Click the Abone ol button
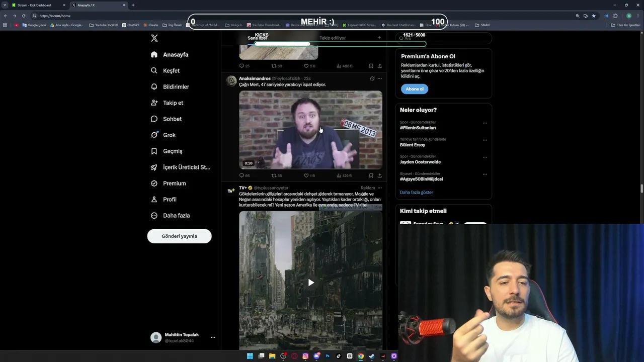This screenshot has height=362, width=644. click(x=415, y=89)
